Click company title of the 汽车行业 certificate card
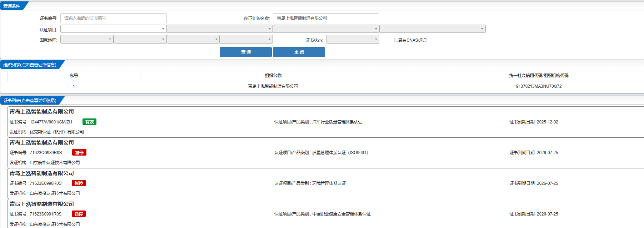The image size is (644, 228). [42, 112]
